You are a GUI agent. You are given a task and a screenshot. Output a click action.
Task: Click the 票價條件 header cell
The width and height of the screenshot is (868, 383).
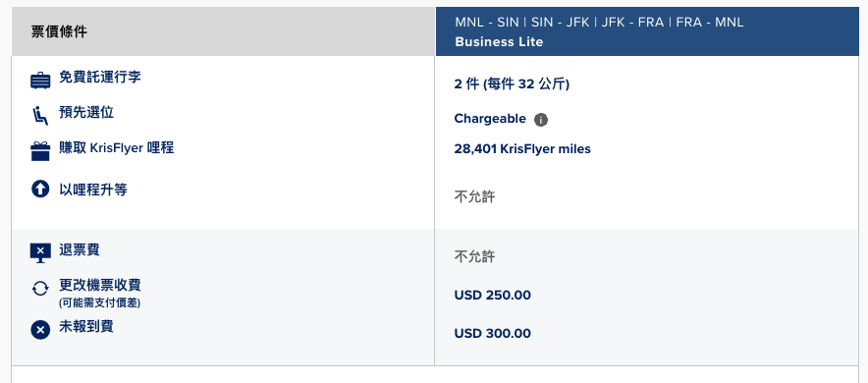223,31
